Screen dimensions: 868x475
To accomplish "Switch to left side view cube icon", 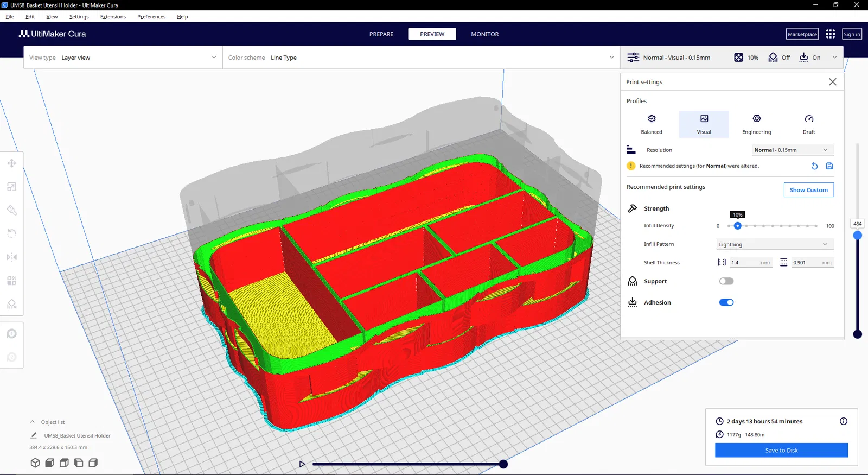I will point(79,463).
